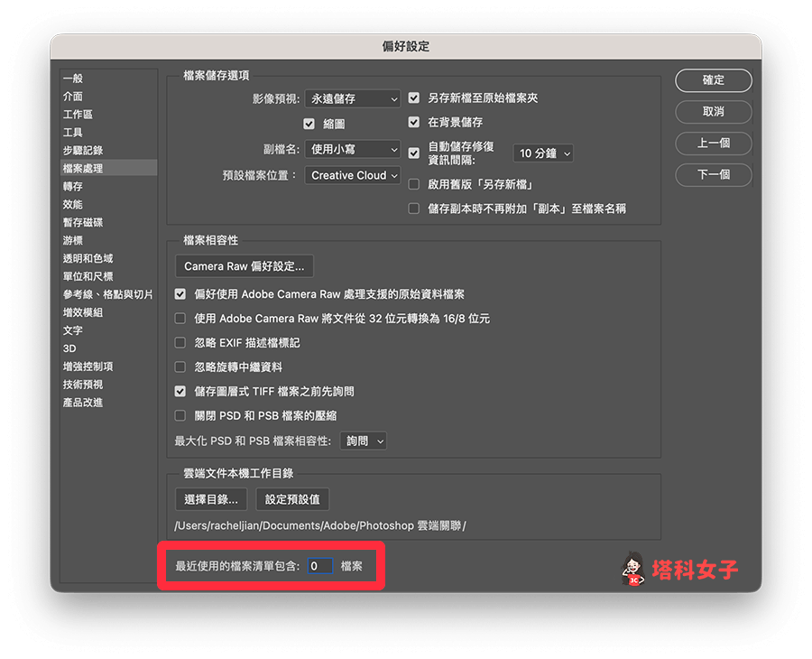This screenshot has width=812, height=659.
Task: Select 一般 in preferences sidebar
Action: pyautogui.click(x=73, y=79)
